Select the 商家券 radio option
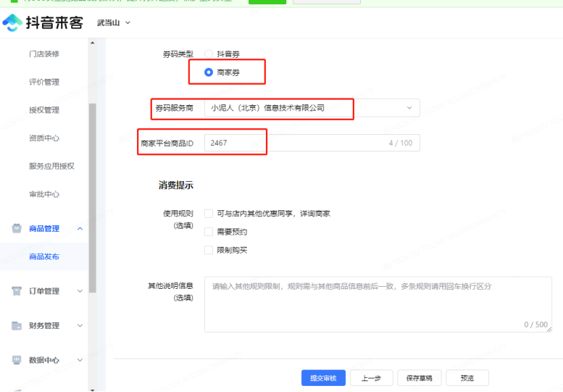This screenshot has width=563, height=392. [209, 72]
